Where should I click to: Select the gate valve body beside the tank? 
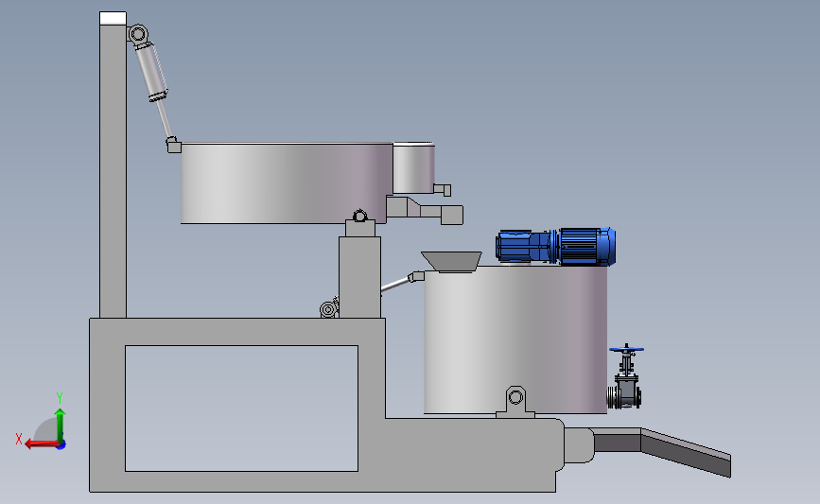[624, 391]
